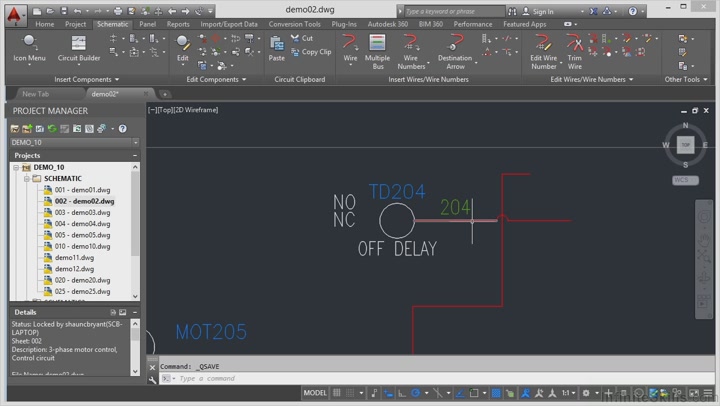Toggle the drawing grid display in status bar
The height and width of the screenshot is (406, 720).
point(337,393)
